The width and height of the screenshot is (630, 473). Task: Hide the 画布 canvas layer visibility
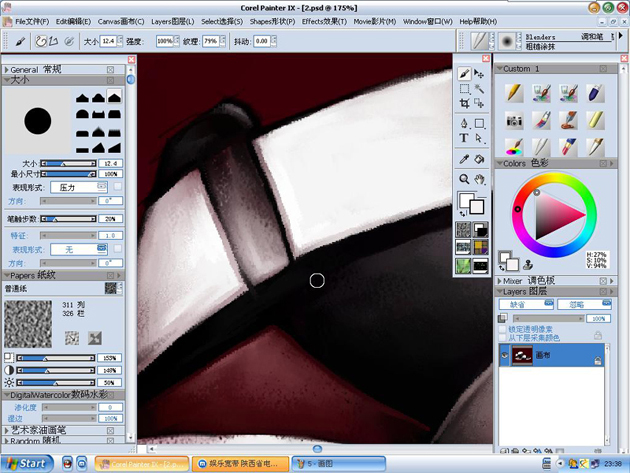pos(505,355)
